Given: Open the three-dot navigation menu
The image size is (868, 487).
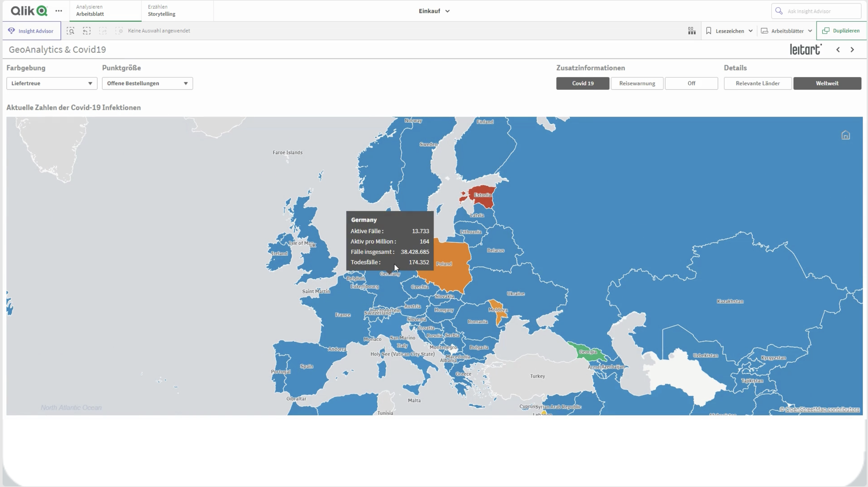Looking at the screenshot, I should tap(59, 11).
